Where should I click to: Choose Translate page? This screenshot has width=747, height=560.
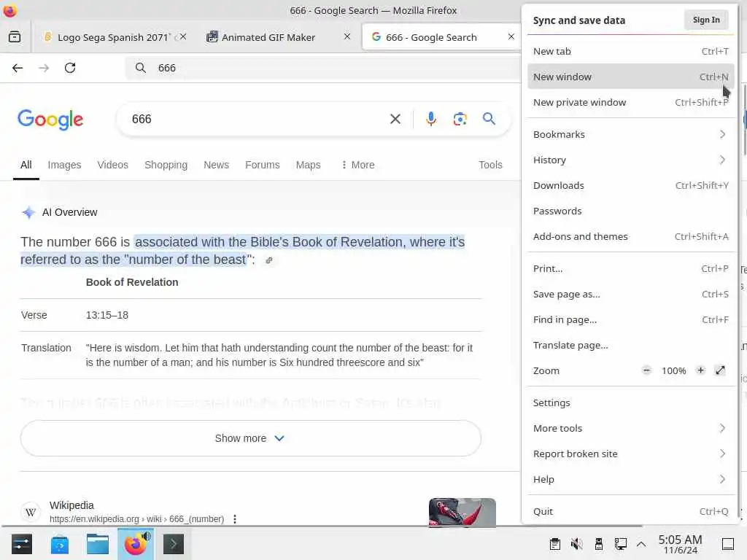630,345
